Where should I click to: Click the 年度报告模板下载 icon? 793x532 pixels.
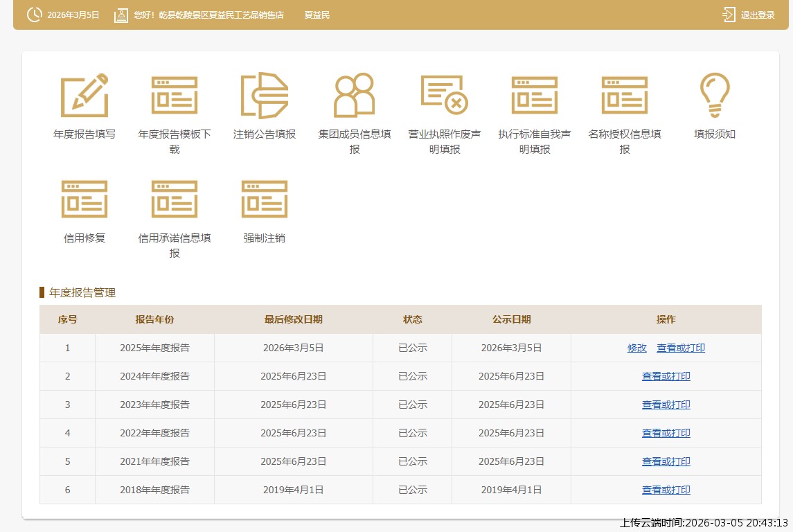pos(175,96)
